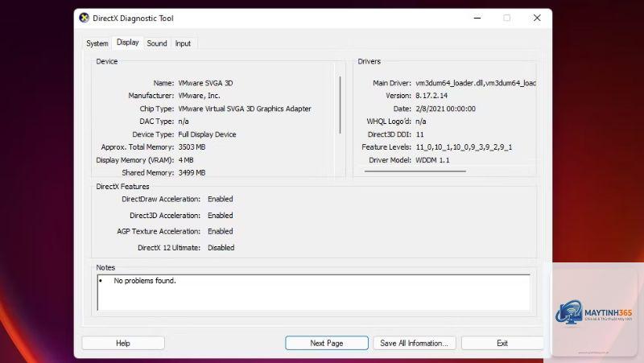Click the Next Page button
644x363 pixels.
click(327, 344)
